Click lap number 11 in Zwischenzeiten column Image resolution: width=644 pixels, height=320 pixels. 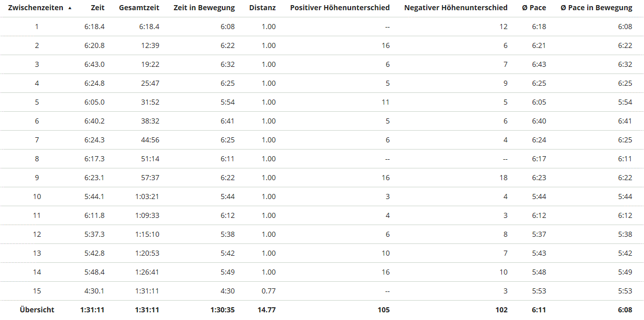[37, 215]
